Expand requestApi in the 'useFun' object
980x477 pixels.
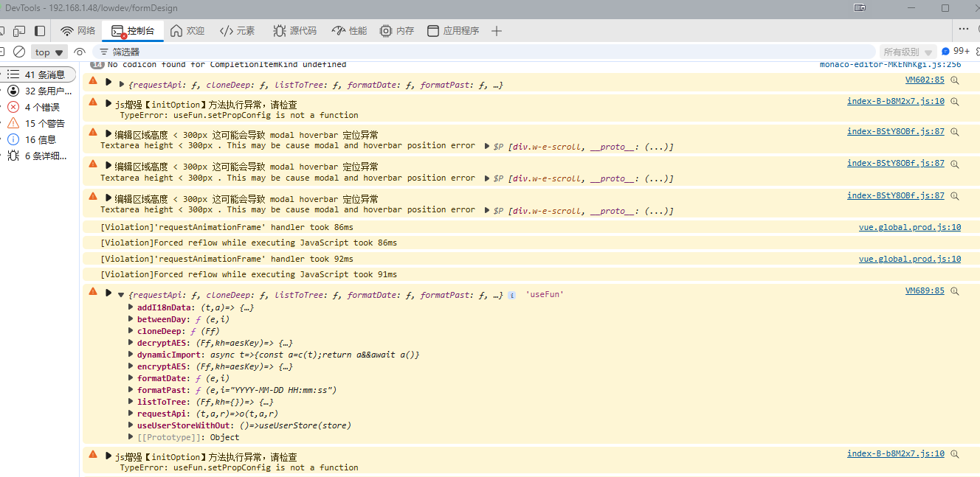tap(132, 414)
